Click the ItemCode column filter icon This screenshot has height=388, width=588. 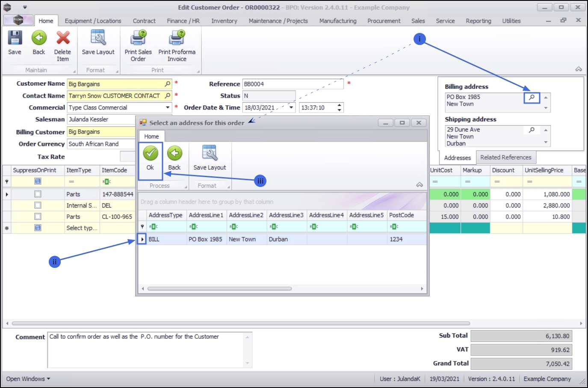coord(106,181)
